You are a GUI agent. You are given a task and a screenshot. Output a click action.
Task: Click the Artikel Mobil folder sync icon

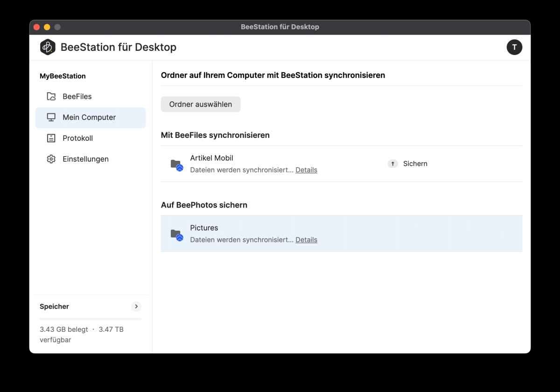[x=176, y=165]
